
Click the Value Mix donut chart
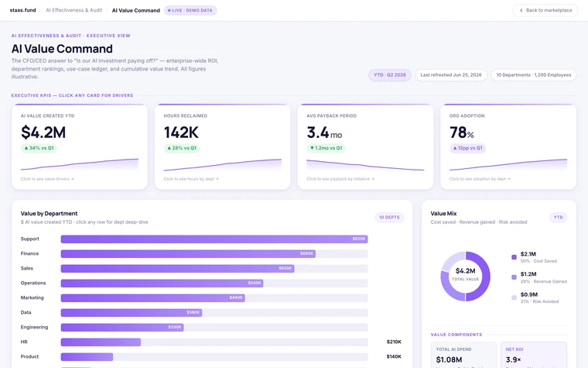point(466,276)
